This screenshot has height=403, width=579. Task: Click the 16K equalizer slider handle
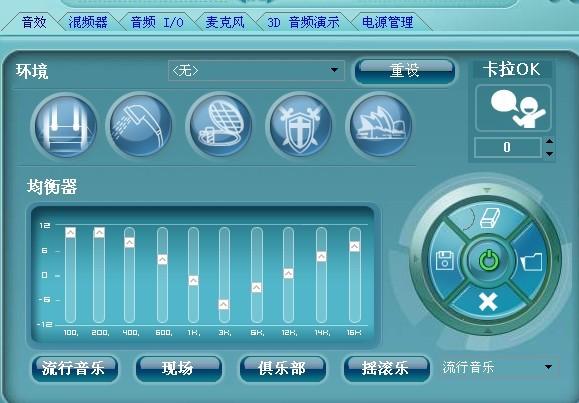pyautogui.click(x=354, y=246)
